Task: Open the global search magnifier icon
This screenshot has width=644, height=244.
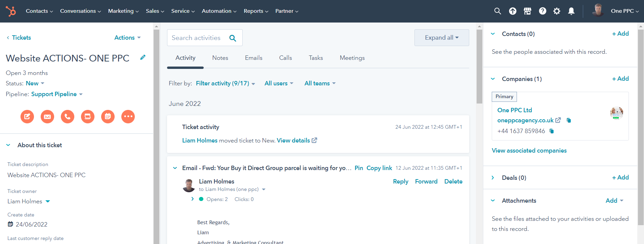Action: pyautogui.click(x=497, y=11)
